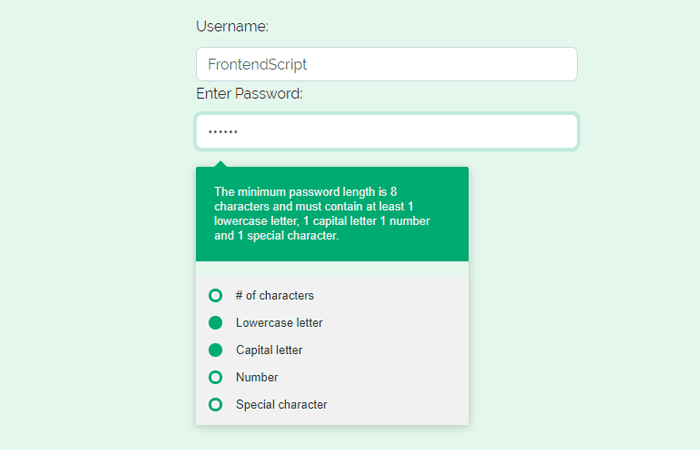Select the 'Capital letter' requirement text
Image resolution: width=700 pixels, height=450 pixels.
click(x=269, y=350)
